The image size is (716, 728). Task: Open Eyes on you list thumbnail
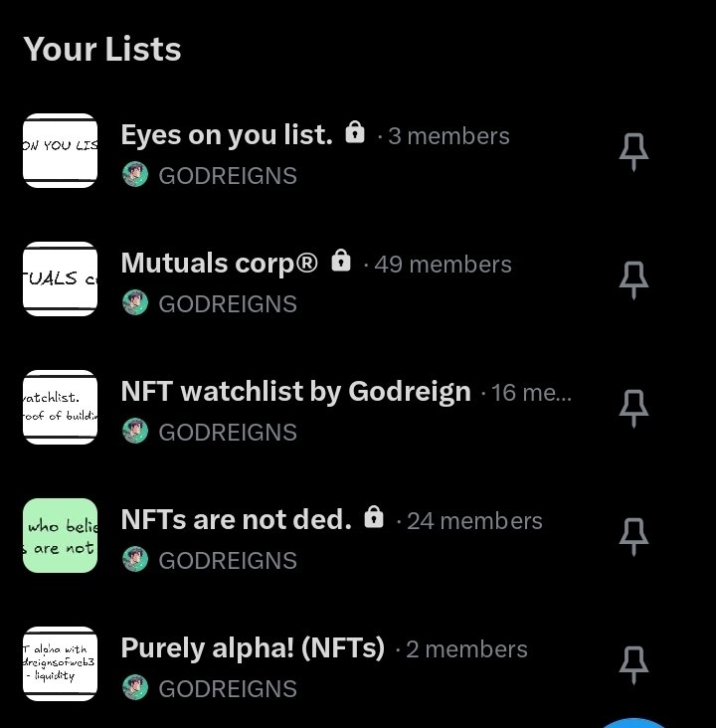pos(60,151)
